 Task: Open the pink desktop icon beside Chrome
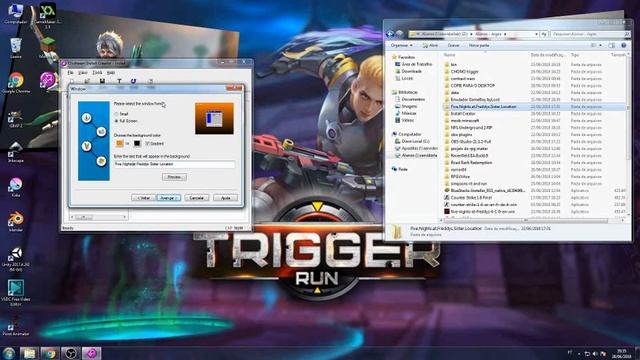point(48,81)
